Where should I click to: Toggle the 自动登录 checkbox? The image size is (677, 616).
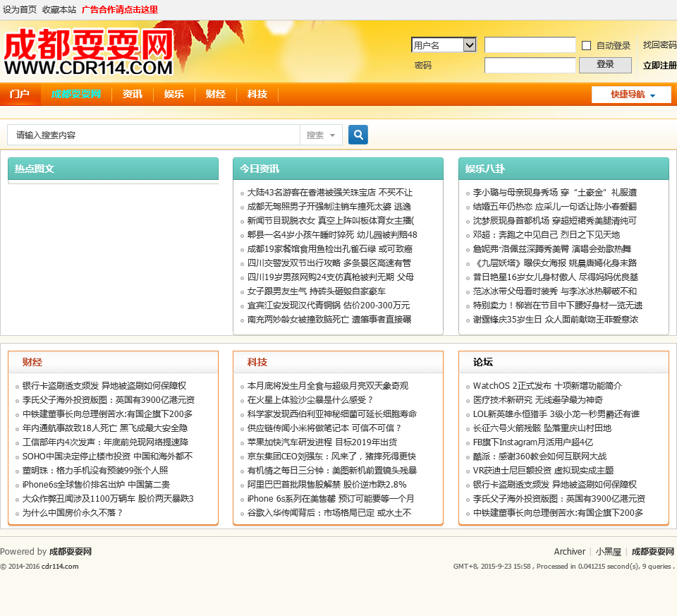pos(586,46)
